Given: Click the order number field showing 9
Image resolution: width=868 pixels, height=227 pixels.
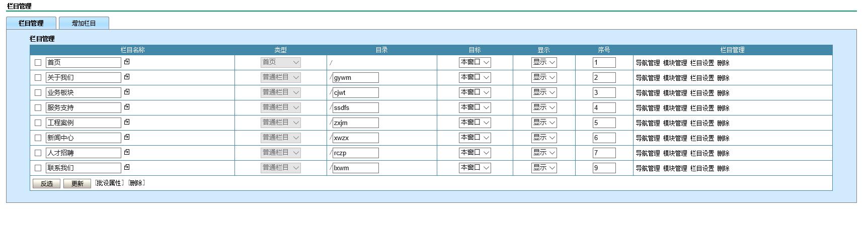Looking at the screenshot, I should (x=604, y=168).
